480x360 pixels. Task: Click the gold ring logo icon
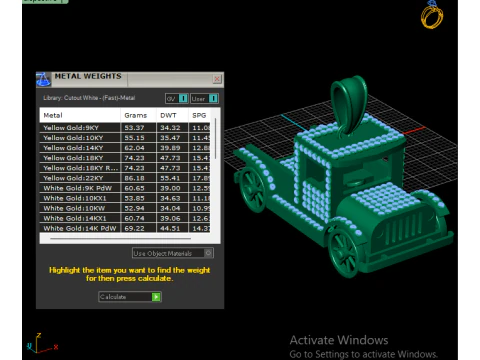432,15
